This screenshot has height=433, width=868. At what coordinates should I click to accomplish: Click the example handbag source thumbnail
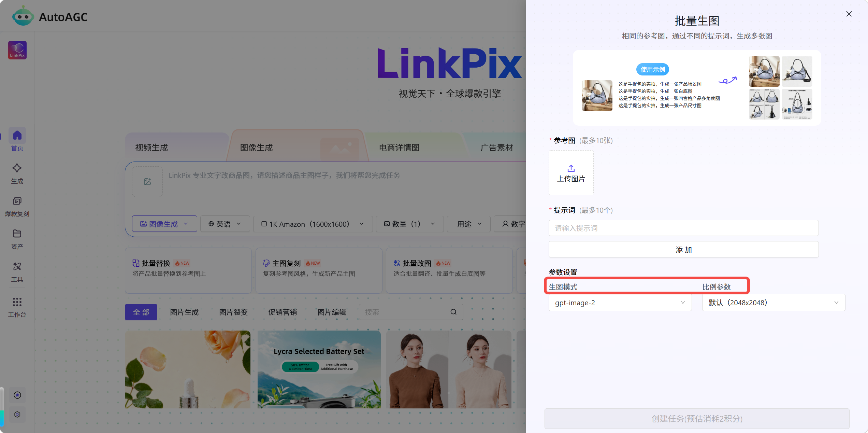click(597, 96)
